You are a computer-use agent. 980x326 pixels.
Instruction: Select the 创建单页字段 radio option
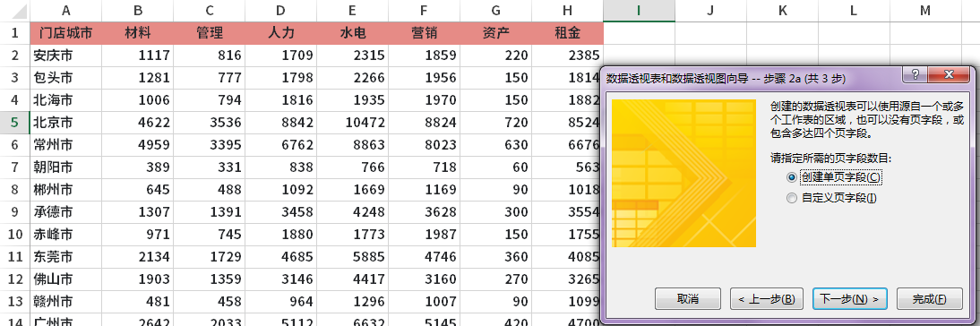[834, 177]
